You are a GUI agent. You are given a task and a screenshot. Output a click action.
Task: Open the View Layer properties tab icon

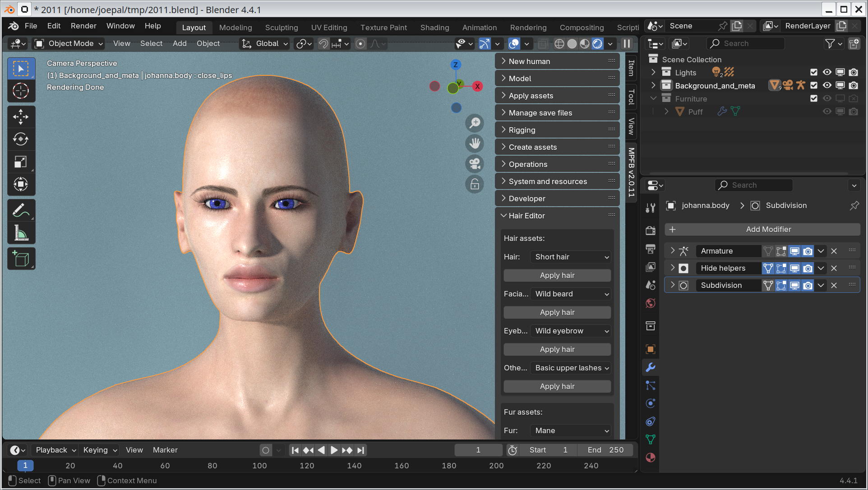click(650, 267)
